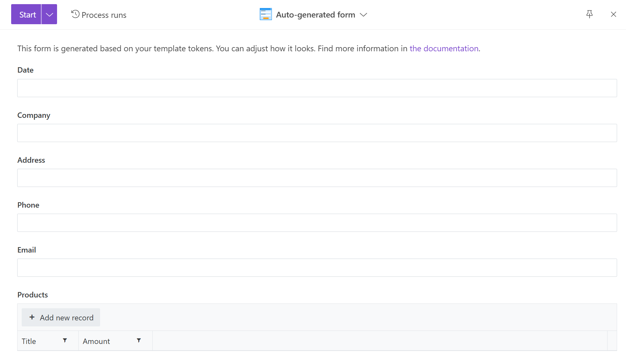Open the Title column filter icon

point(65,340)
